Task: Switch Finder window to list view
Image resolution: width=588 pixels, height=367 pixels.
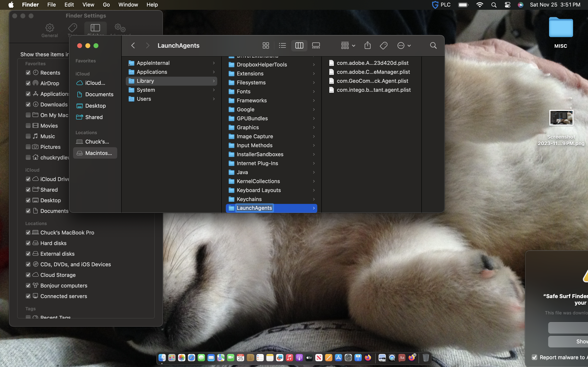Action: tap(282, 45)
